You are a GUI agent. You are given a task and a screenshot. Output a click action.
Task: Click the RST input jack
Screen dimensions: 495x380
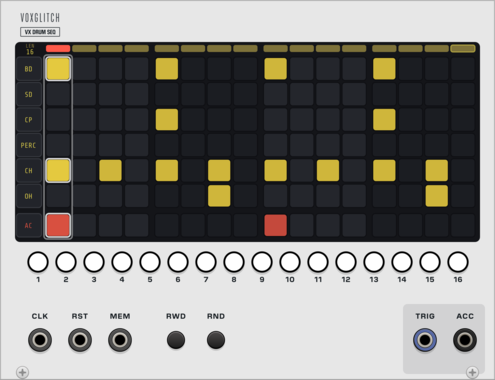[80, 340]
